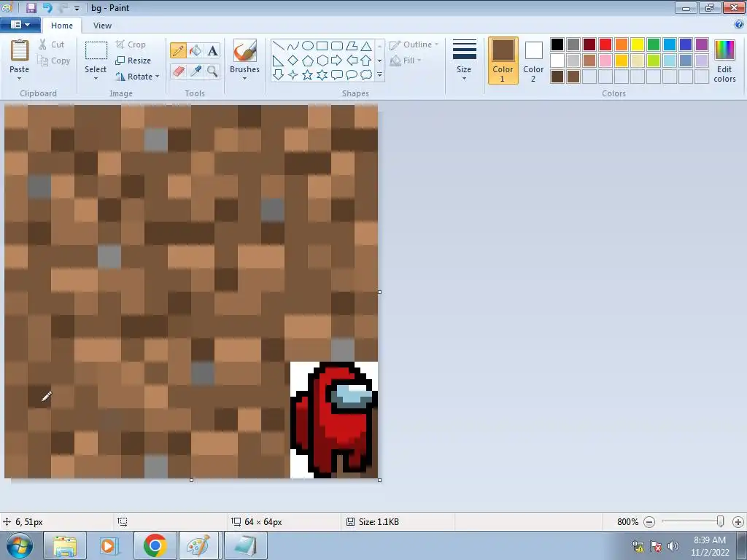Choose the Rectangle shape
The height and width of the screenshot is (560, 747).
coord(322,46)
